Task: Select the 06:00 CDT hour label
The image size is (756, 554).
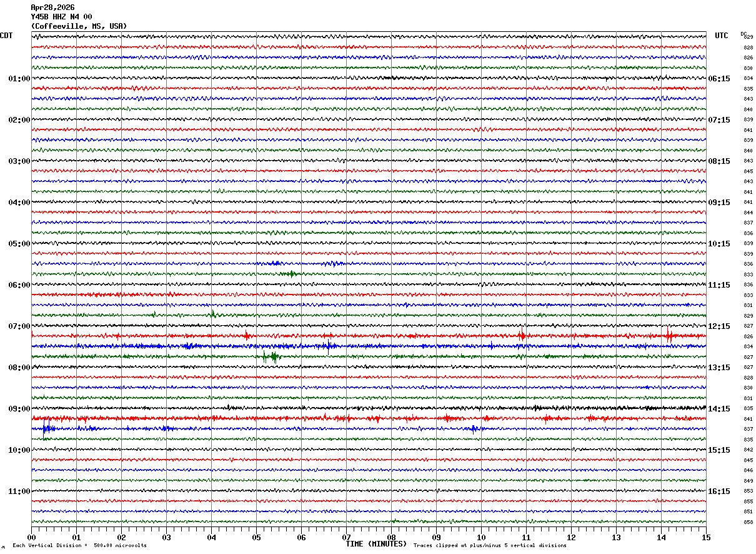Action: (x=19, y=285)
